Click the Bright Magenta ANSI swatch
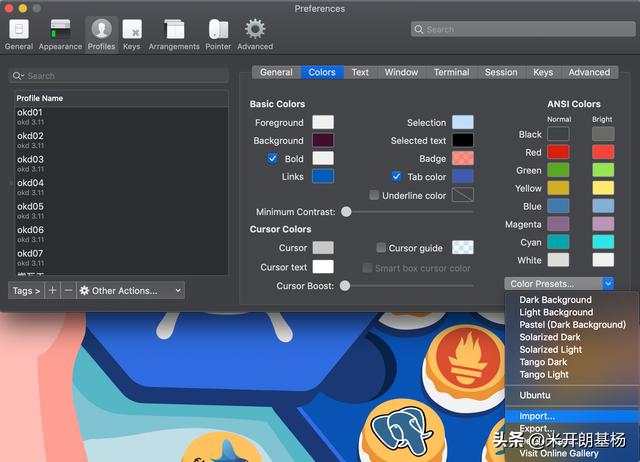 pos(603,224)
